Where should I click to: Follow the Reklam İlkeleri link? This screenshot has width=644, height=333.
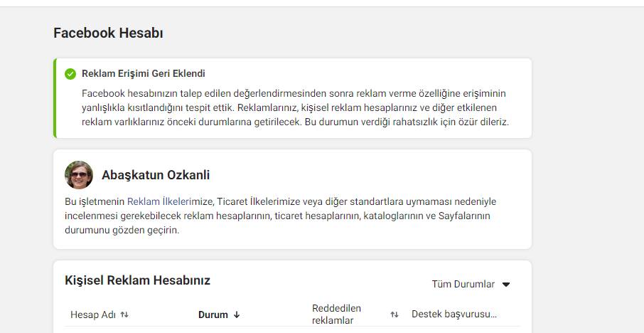pos(159,202)
